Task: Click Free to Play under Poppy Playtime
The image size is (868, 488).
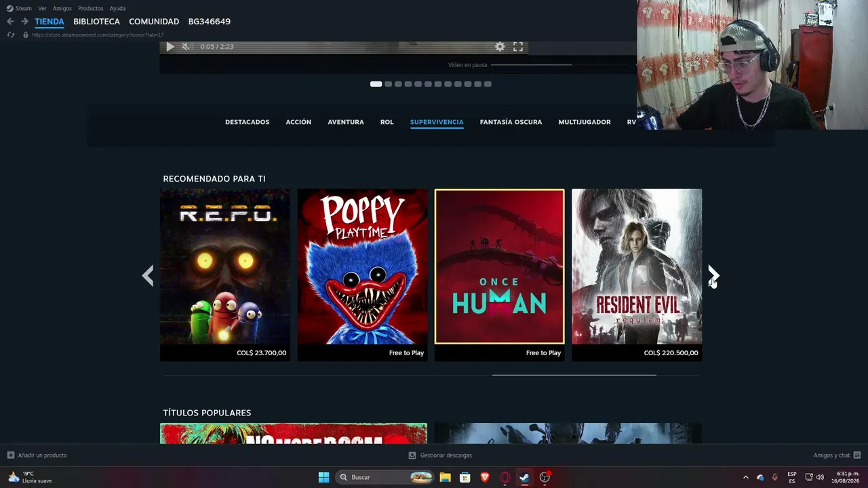Action: (406, 353)
